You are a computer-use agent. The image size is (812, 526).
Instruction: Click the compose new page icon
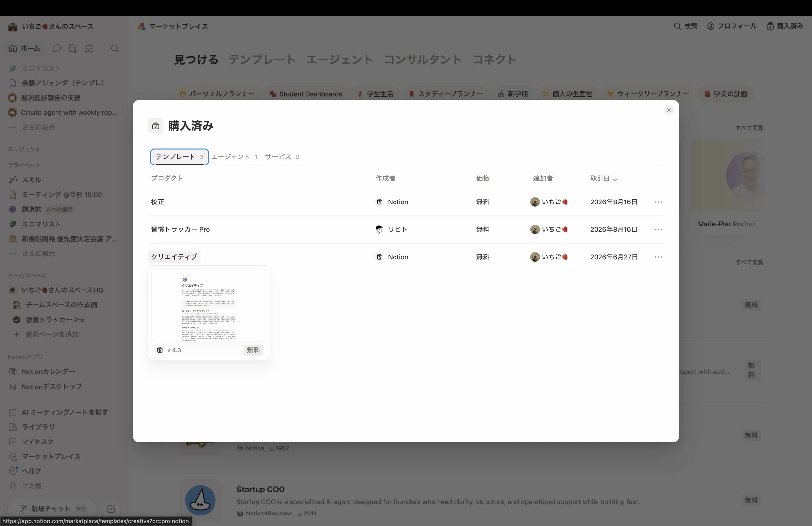point(111,509)
